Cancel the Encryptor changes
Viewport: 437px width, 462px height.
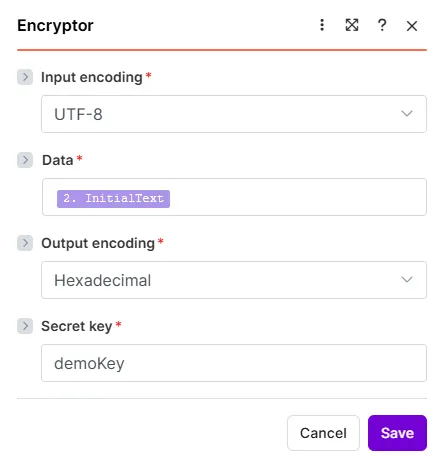coord(323,433)
